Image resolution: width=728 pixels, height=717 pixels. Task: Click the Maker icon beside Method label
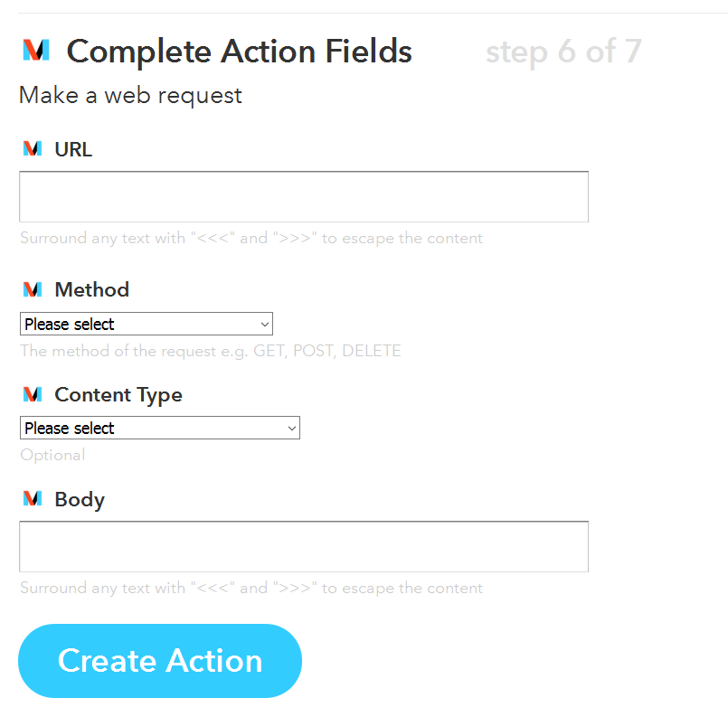coord(33,289)
